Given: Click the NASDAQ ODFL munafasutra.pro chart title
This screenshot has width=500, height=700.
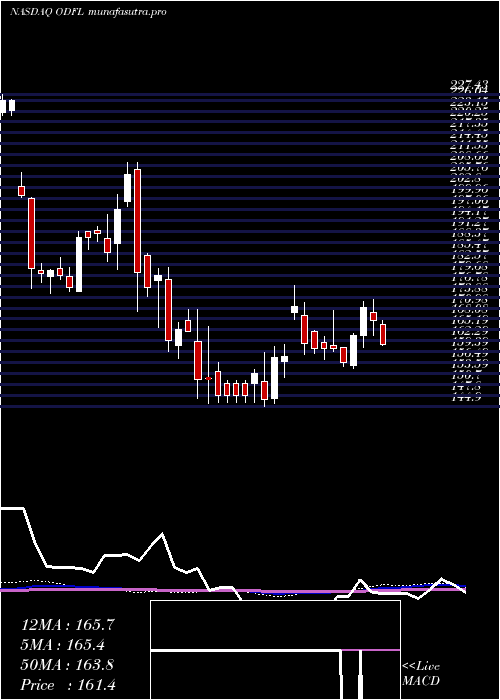Looking at the screenshot, I should click(x=88, y=12).
